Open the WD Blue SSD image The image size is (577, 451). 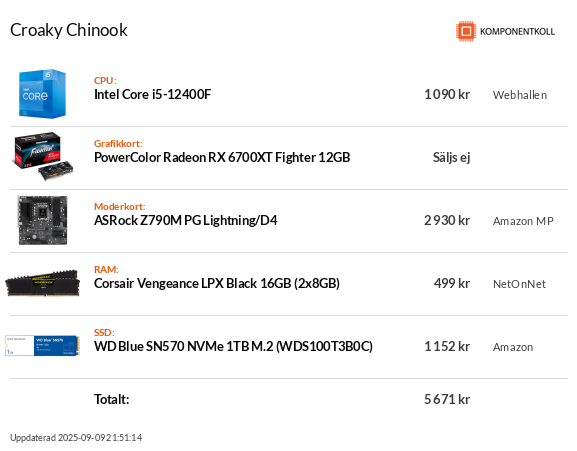click(42, 345)
